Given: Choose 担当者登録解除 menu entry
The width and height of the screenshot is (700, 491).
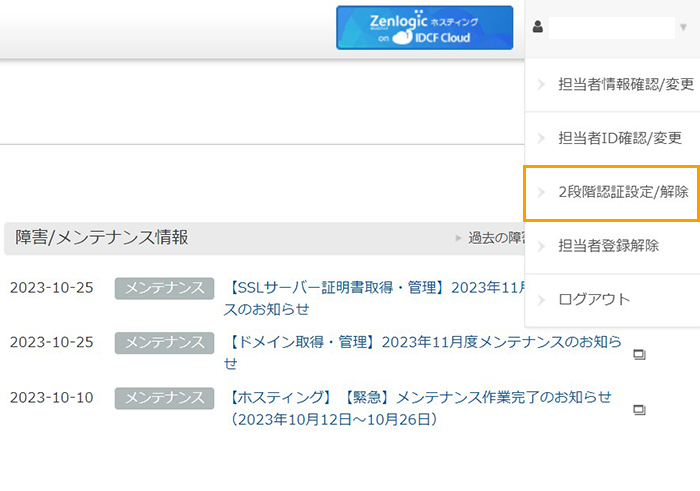Looking at the screenshot, I should [x=608, y=246].
